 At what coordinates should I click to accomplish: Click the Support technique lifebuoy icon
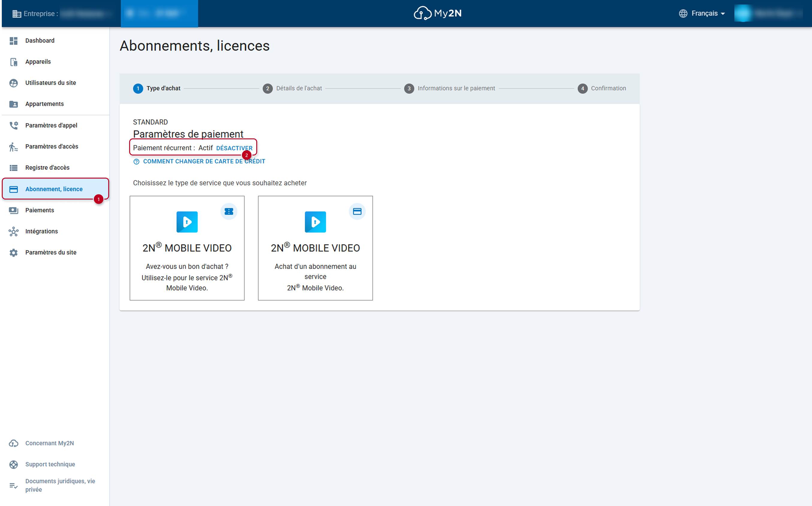pyautogui.click(x=13, y=464)
